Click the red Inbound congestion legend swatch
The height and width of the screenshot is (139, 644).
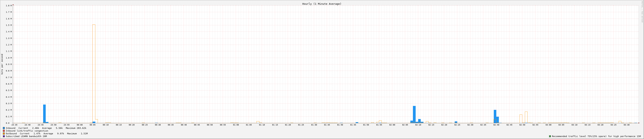[x=4, y=131]
